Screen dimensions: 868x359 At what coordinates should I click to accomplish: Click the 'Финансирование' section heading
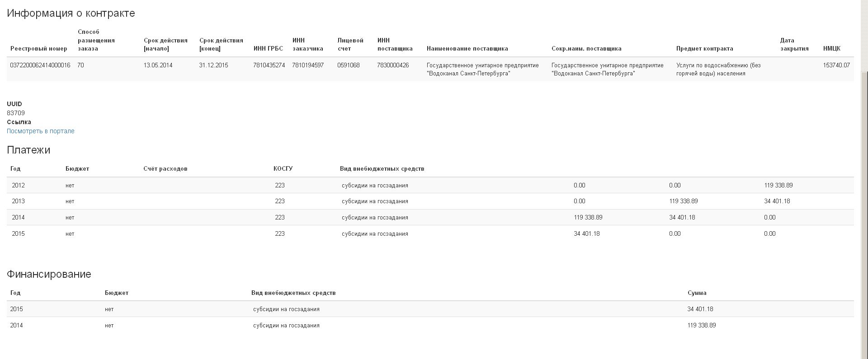pyautogui.click(x=49, y=274)
